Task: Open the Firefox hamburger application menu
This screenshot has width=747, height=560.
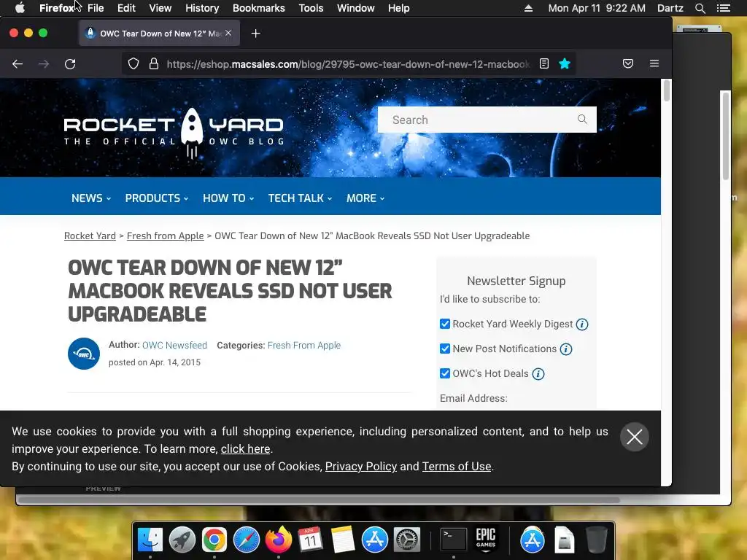Action: coord(654,63)
